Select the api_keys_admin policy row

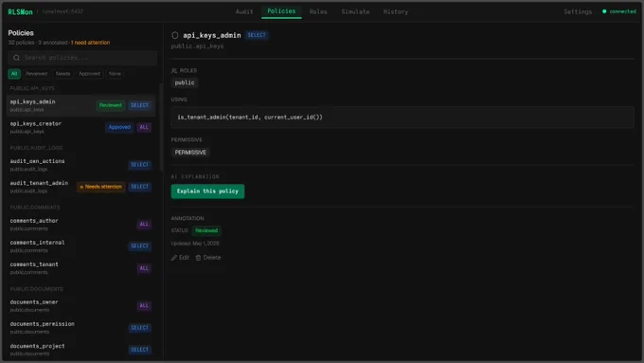coord(81,105)
